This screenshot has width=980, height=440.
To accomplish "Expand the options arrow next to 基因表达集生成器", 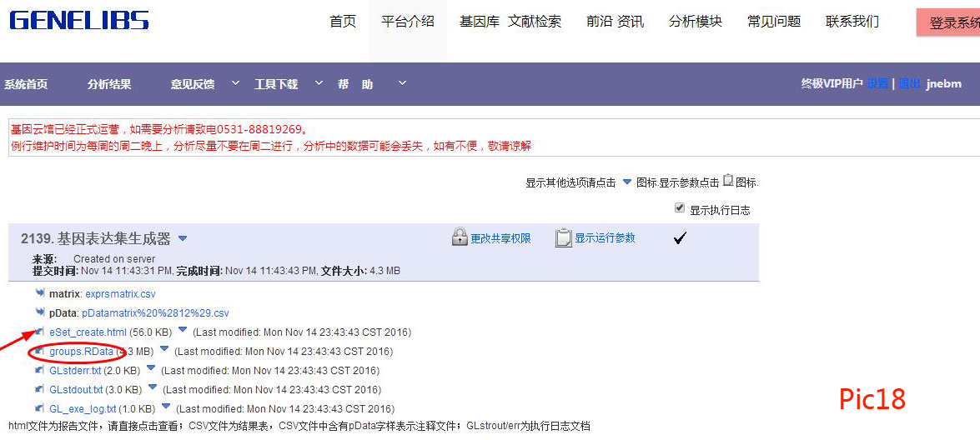I will point(183,239).
